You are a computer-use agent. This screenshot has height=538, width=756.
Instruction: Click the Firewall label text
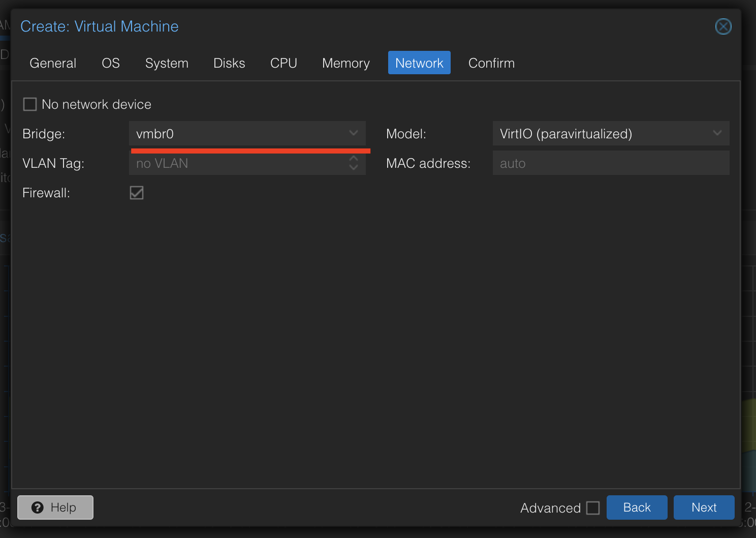(x=46, y=193)
